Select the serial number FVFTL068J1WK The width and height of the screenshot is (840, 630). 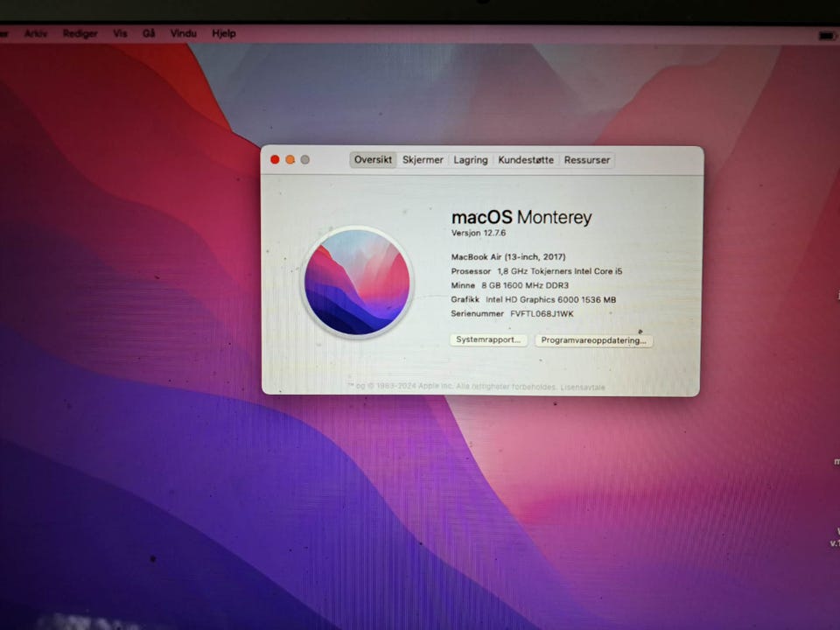tap(542, 314)
